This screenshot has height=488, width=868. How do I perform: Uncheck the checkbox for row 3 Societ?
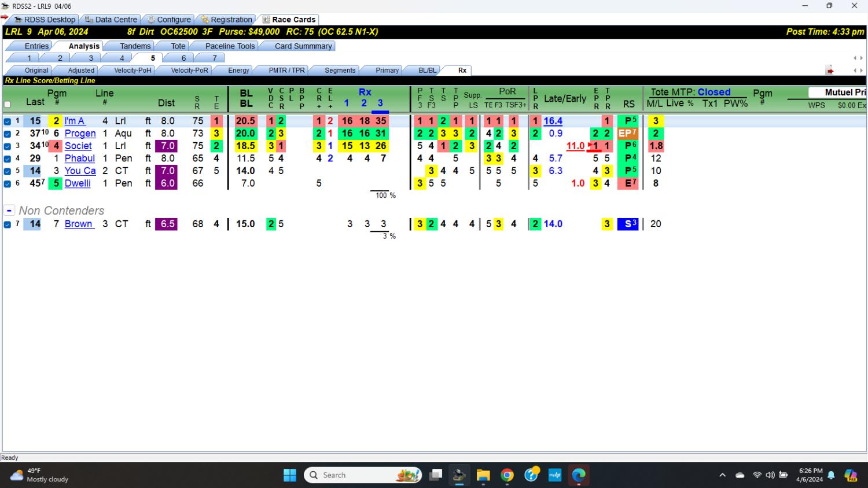(8, 146)
